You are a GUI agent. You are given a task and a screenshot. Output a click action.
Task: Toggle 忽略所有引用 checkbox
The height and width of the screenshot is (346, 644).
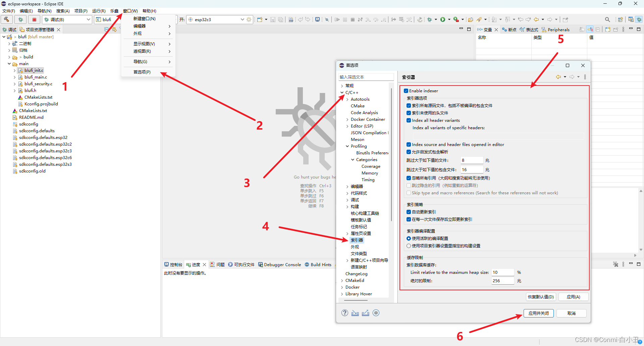(409, 178)
